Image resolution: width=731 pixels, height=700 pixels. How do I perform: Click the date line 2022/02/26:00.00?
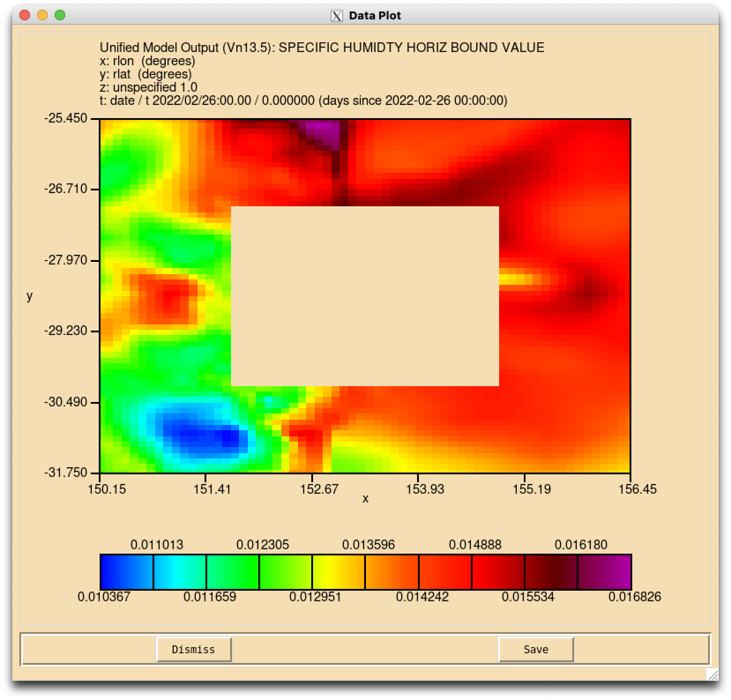click(304, 101)
